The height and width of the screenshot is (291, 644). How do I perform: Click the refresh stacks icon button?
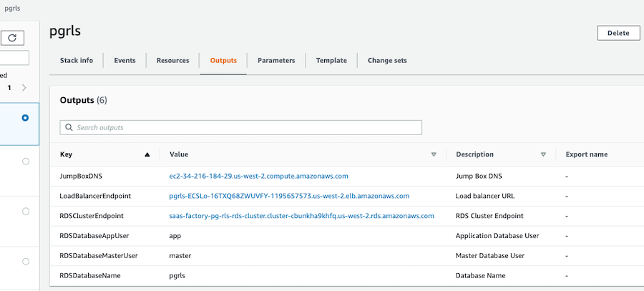point(12,38)
